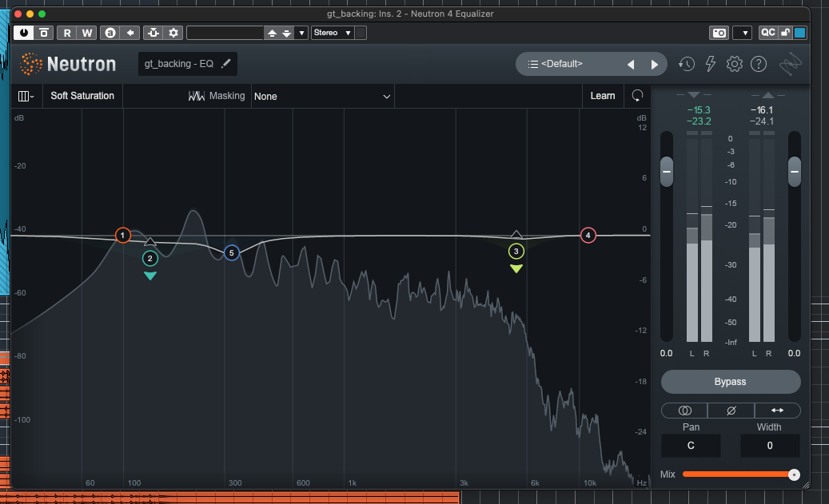Image resolution: width=829 pixels, height=504 pixels.
Task: Click the Masking meter button
Action: (216, 96)
